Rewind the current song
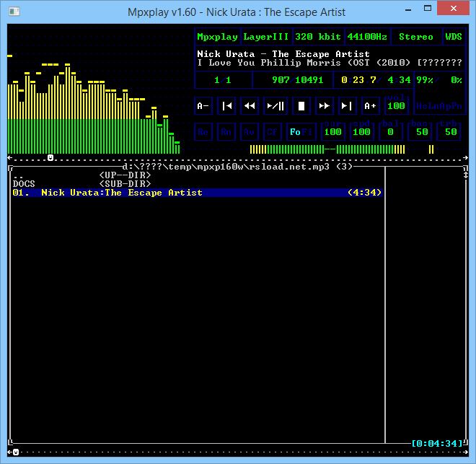476x464 pixels. pyautogui.click(x=250, y=106)
